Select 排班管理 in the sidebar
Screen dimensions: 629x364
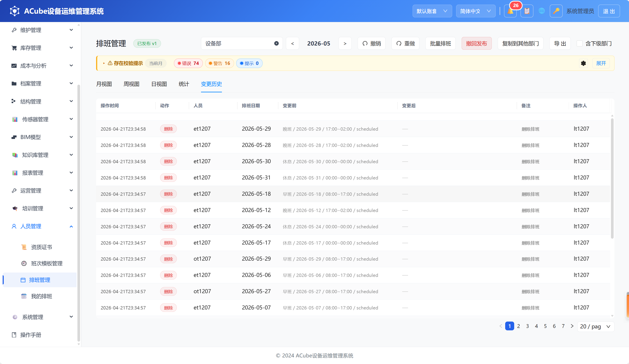(40, 280)
